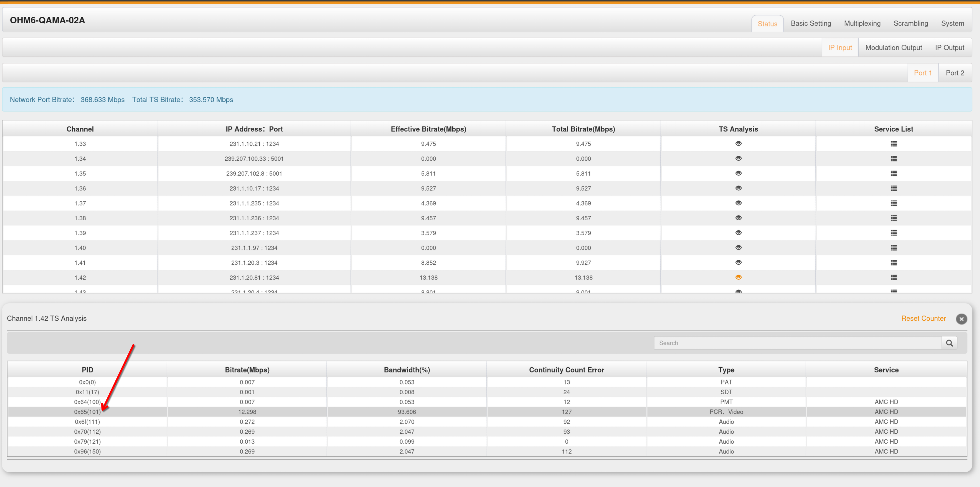This screenshot has width=980, height=487.
Task: Show Service List for channel 1.41
Action: [893, 263]
